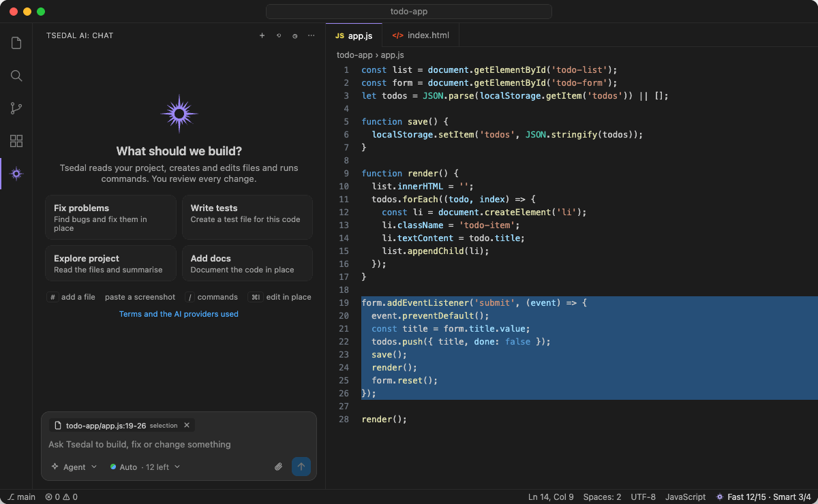Click the '⌘I edit in place' hint
The image size is (818, 504).
[279, 297]
